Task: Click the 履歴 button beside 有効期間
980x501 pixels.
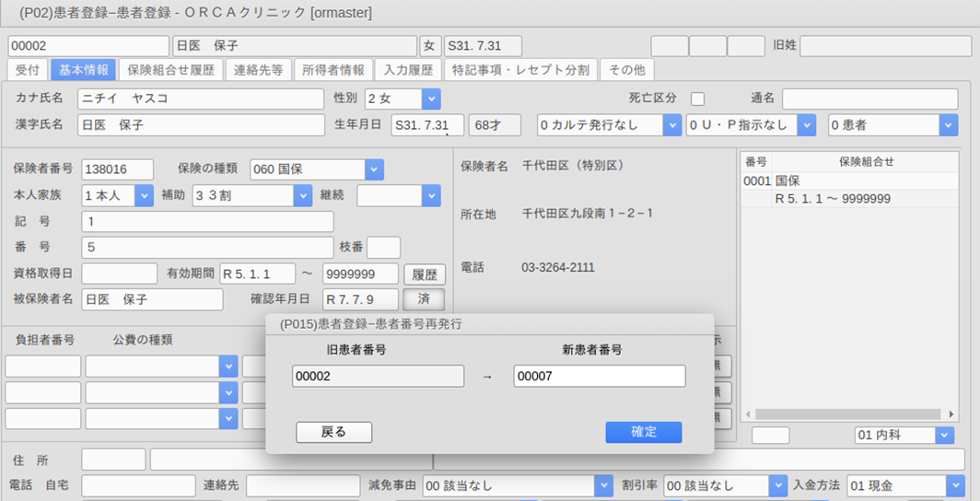Action: (x=425, y=274)
